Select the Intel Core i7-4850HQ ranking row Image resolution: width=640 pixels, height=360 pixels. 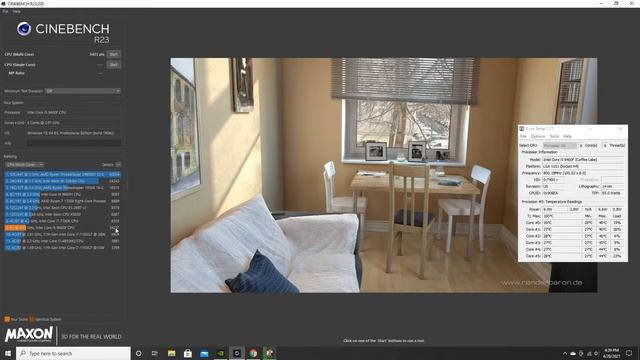tap(63, 241)
